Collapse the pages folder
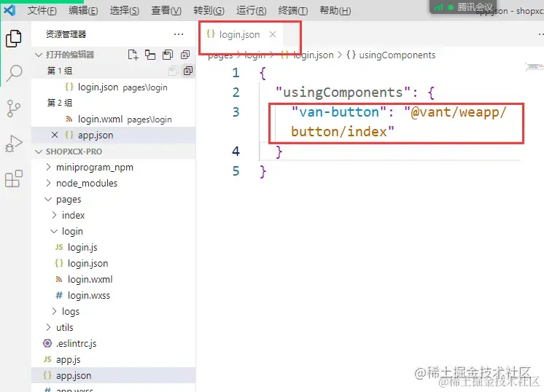The height and width of the screenshot is (392, 544). (x=48, y=200)
